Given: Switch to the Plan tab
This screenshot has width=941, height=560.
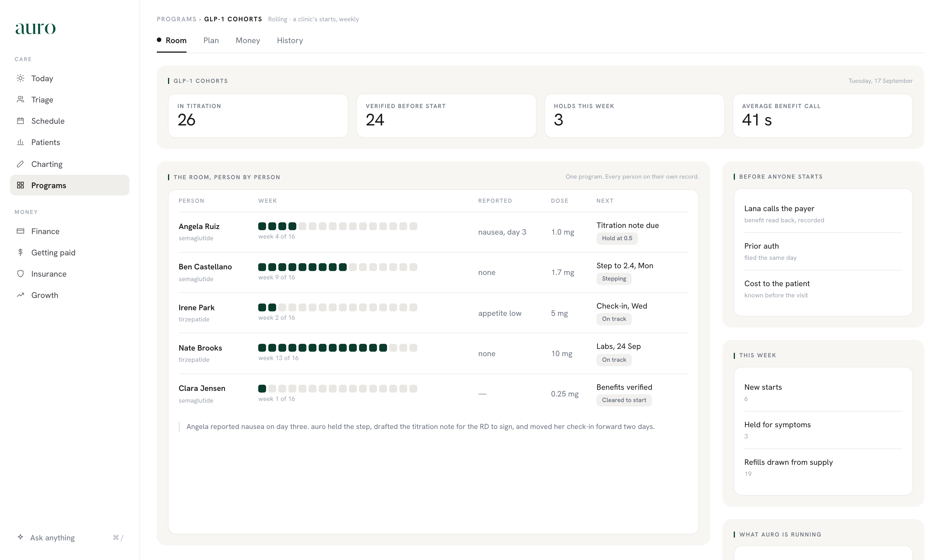Looking at the screenshot, I should (211, 40).
